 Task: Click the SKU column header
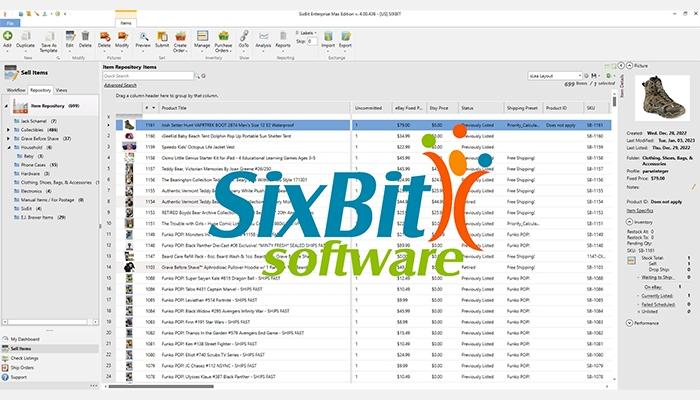pyautogui.click(x=596, y=108)
